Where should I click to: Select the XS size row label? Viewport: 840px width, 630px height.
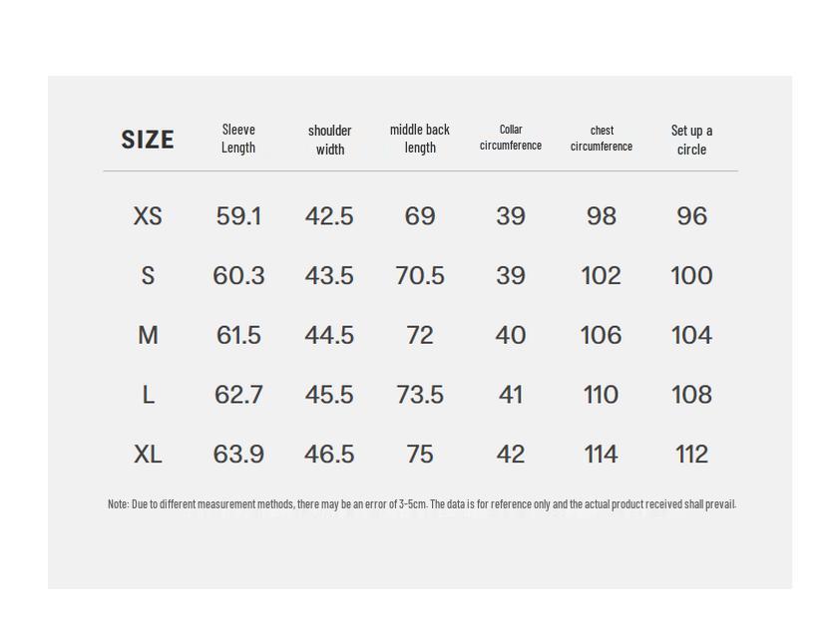click(x=148, y=216)
